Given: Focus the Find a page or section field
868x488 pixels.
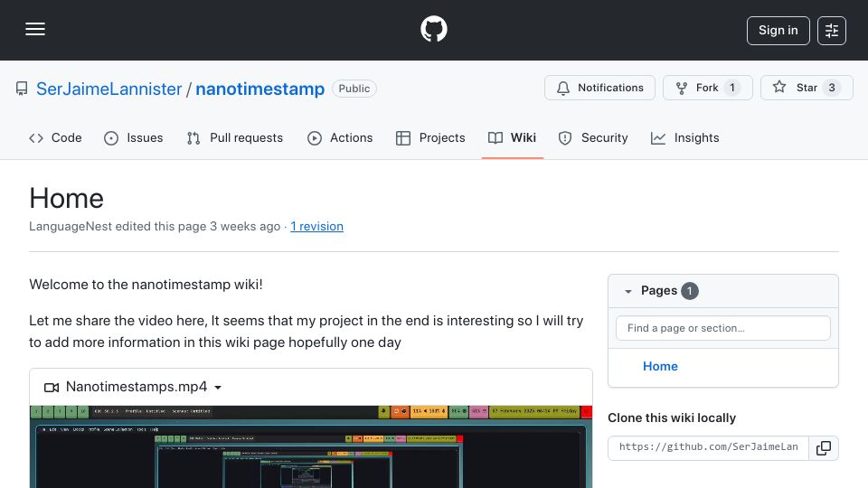Looking at the screenshot, I should pyautogui.click(x=723, y=328).
